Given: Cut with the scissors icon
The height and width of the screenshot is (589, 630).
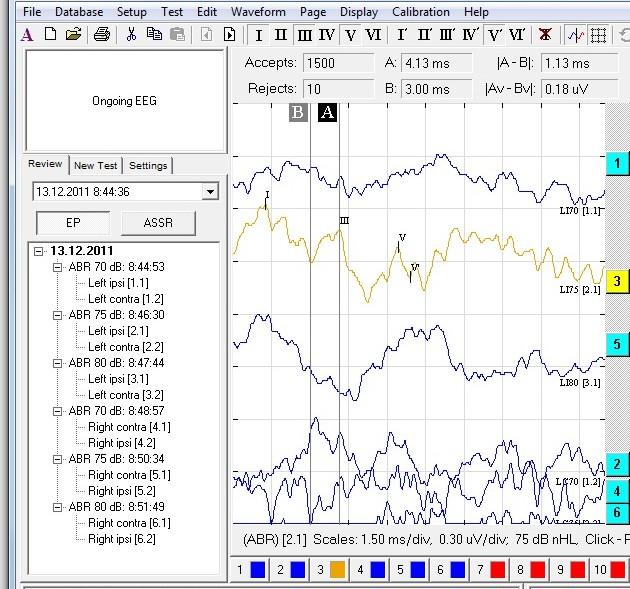Looking at the screenshot, I should click(x=131, y=35).
